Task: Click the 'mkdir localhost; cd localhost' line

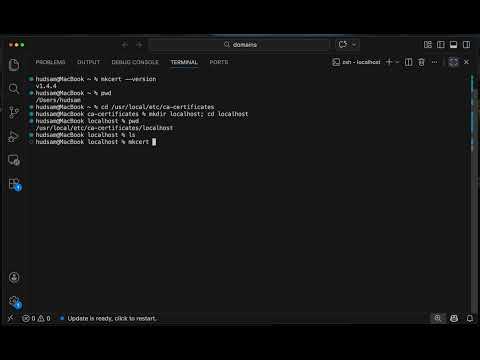Action: [142, 114]
